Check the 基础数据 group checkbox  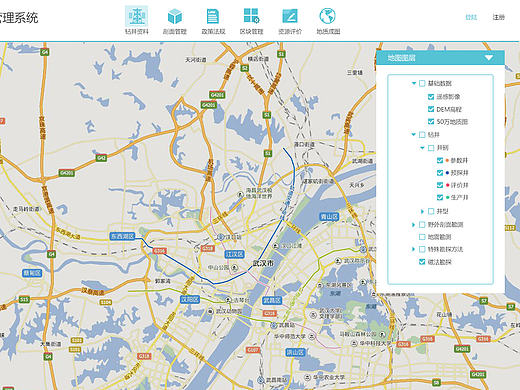click(x=422, y=83)
